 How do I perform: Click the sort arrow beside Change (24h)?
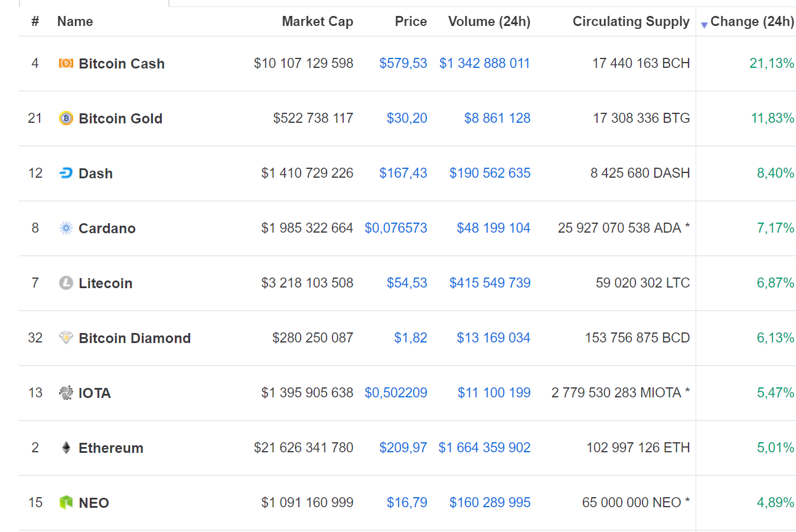[704, 25]
